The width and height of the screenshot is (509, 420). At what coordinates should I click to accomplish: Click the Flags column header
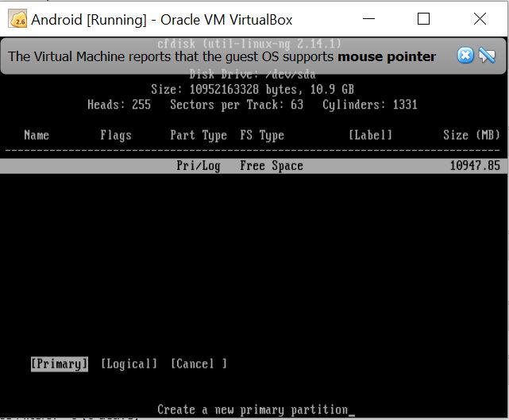(x=116, y=135)
